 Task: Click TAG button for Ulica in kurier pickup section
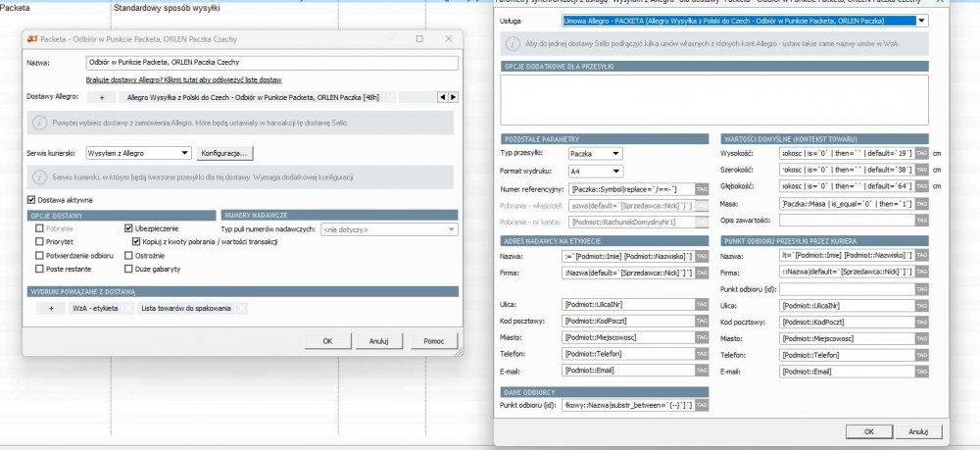921,306
